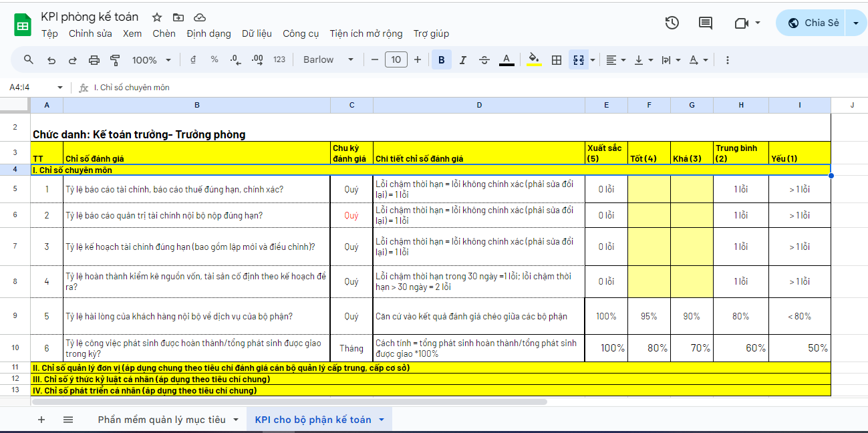Screen dimensions: 868x433
Task: Open the Định dạng menu
Action: point(208,33)
